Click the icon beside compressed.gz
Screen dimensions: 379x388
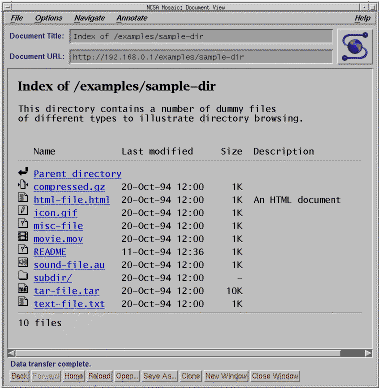pos(23,185)
